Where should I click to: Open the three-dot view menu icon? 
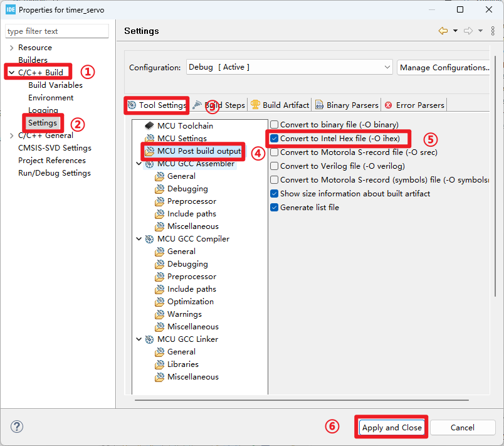pos(493,31)
